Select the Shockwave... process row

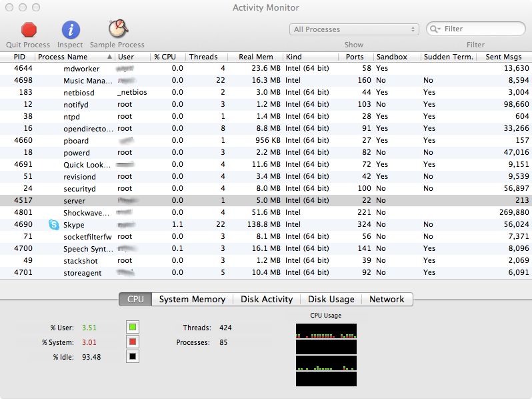click(x=266, y=212)
